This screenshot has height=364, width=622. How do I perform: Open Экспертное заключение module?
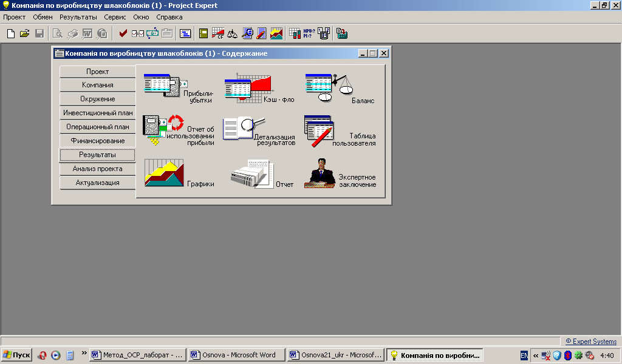click(340, 174)
